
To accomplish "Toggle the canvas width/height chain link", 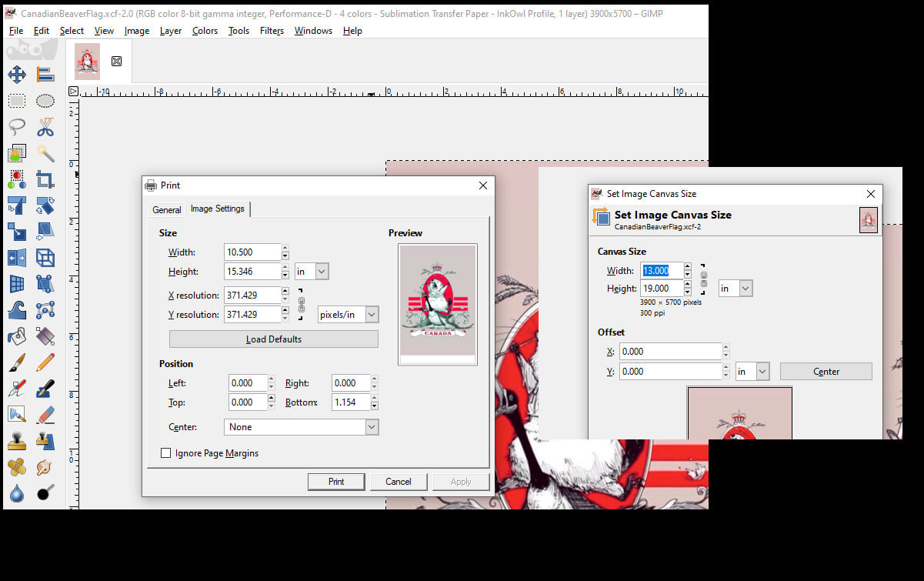I will [703, 279].
